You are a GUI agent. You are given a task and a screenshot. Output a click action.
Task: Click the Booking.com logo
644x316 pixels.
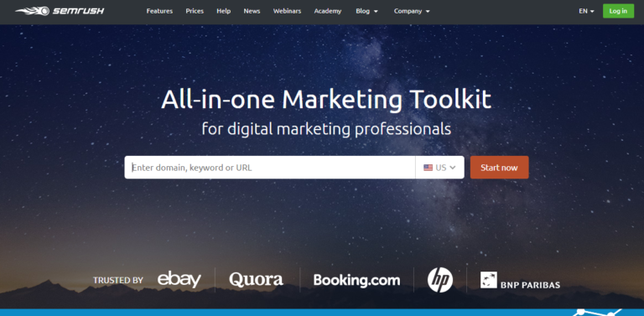pos(356,280)
